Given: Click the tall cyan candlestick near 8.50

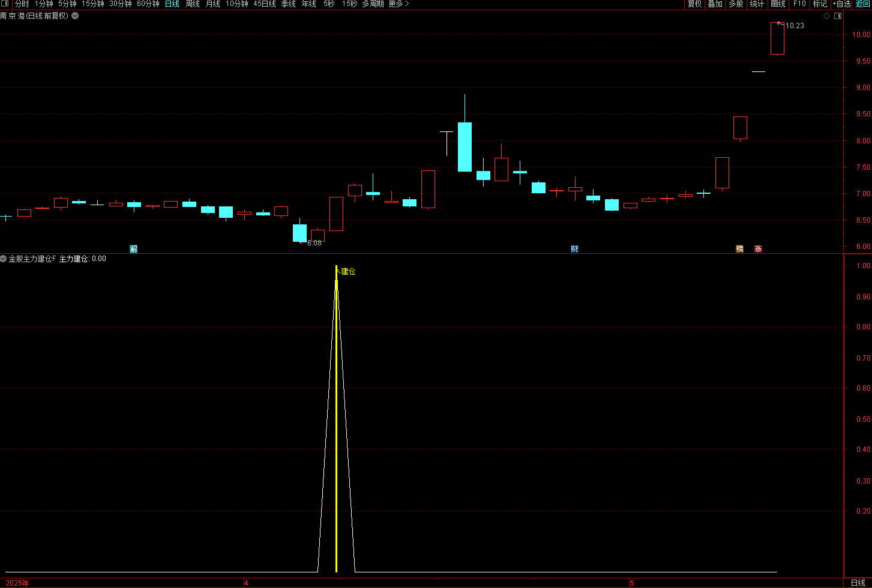Looking at the screenshot, I should pyautogui.click(x=465, y=147).
